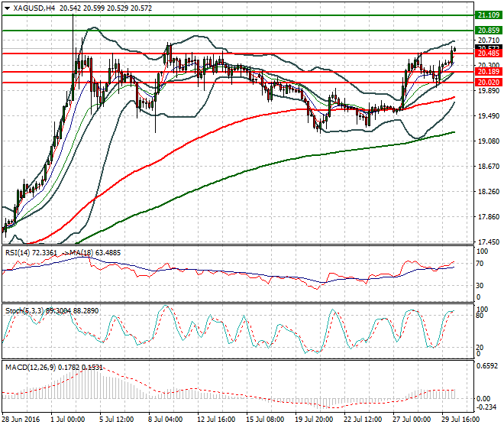Viewport: 504px width, 428px height.
Task: Click the 19.080 price axis value
Action: 489,141
